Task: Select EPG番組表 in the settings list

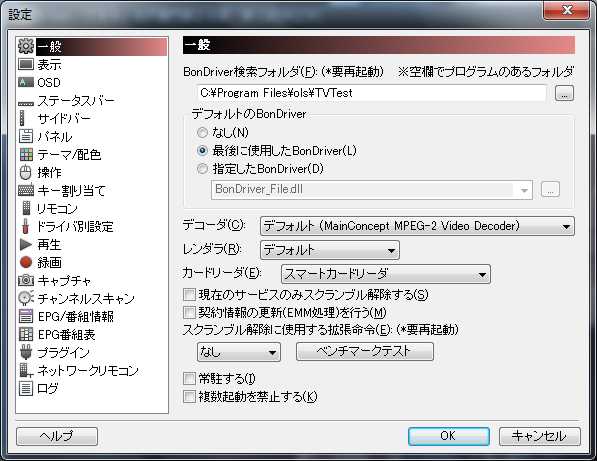Action: tap(66, 334)
